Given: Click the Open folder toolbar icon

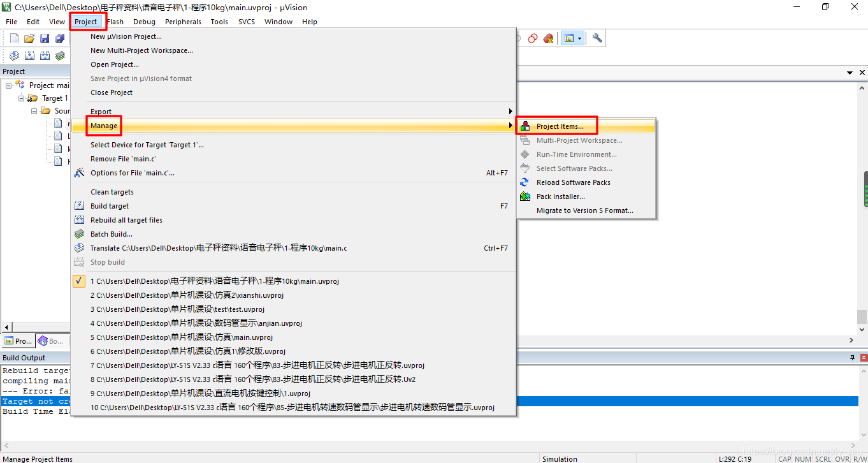Looking at the screenshot, I should (29, 38).
